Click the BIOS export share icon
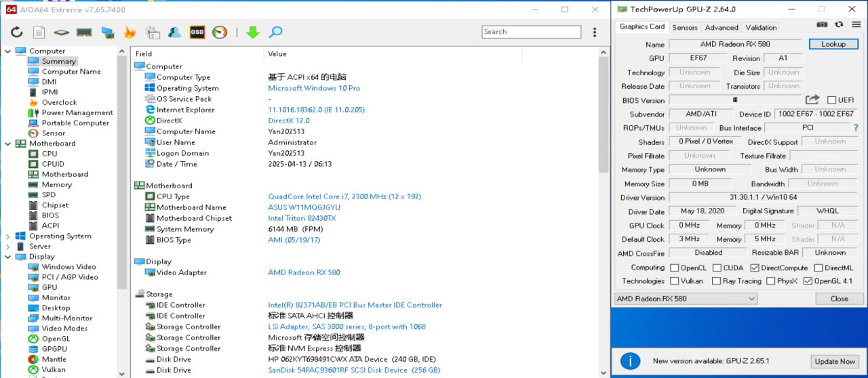 click(x=812, y=100)
